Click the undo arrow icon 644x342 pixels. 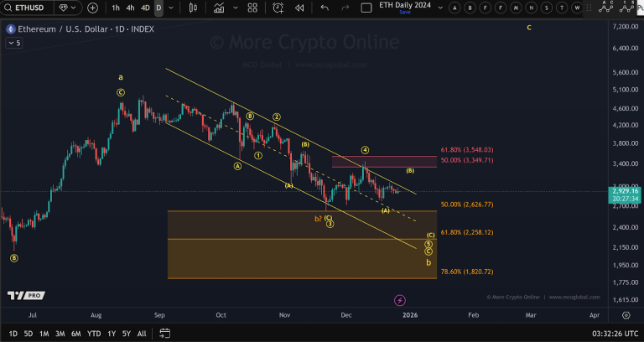click(325, 8)
